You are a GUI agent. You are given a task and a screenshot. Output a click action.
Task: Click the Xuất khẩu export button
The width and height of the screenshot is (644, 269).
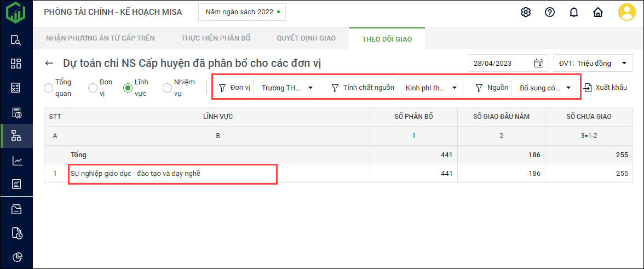(x=605, y=88)
